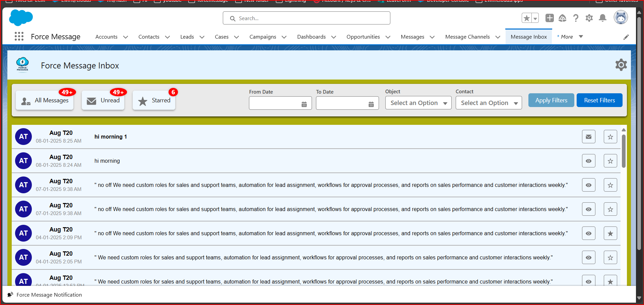Open the From Date calendar picker
Image resolution: width=644 pixels, height=305 pixels.
pos(304,104)
